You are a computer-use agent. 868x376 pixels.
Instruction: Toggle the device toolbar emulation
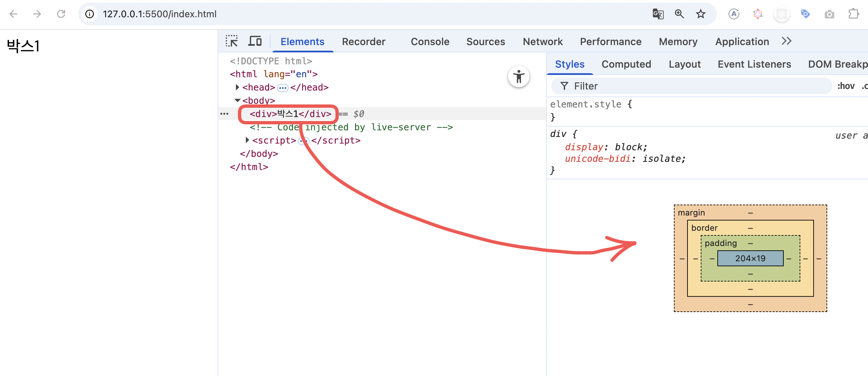coord(255,41)
